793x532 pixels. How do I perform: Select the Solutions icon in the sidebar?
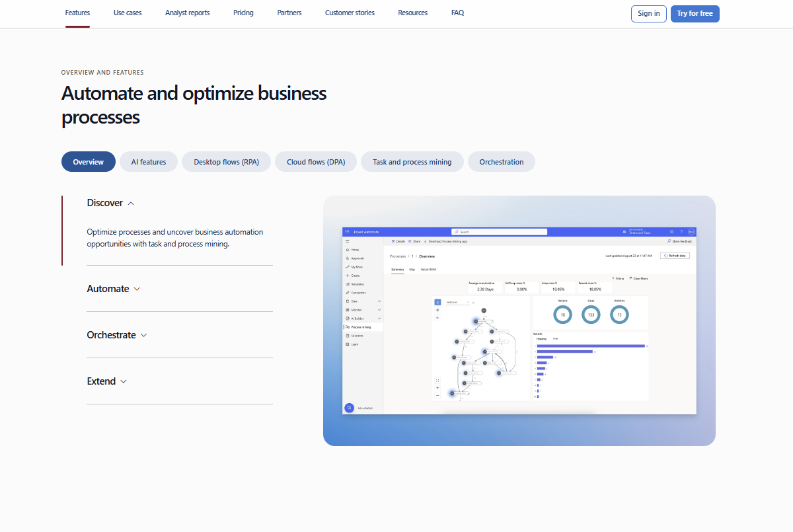347,335
